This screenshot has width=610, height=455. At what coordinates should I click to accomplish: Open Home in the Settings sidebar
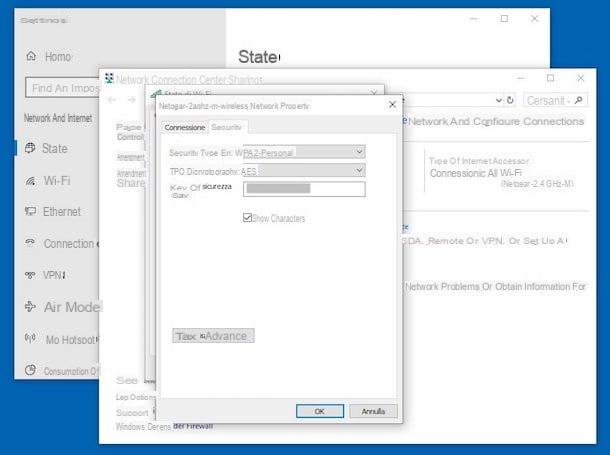48,56
